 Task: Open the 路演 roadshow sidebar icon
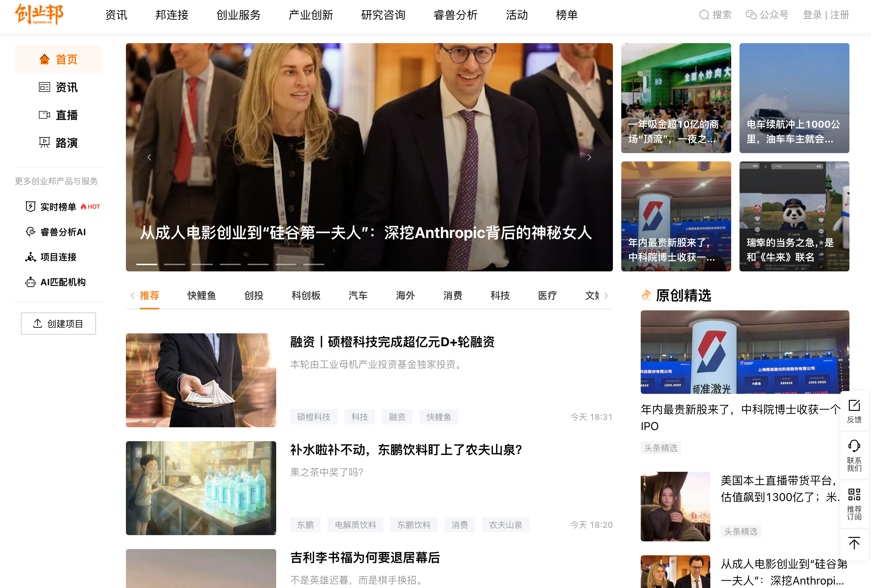45,142
